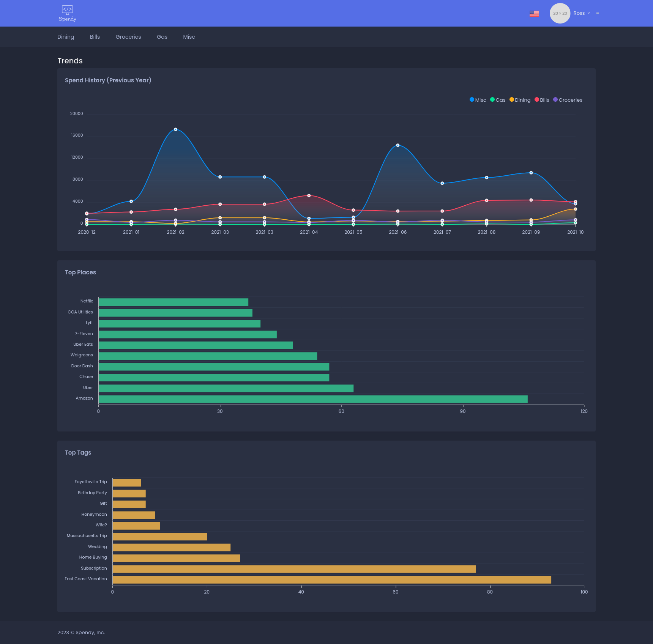Click the Chase bar in Top Places
This screenshot has width=653, height=644.
pos(214,378)
